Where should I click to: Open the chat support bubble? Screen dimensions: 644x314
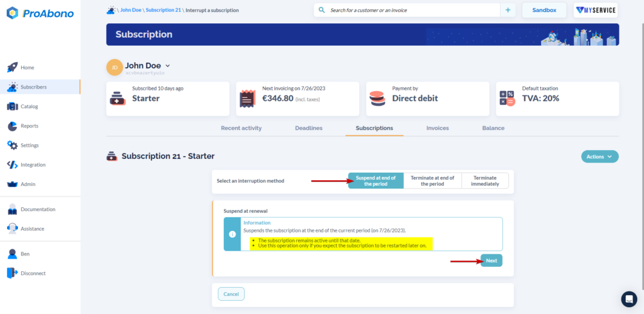point(629,300)
